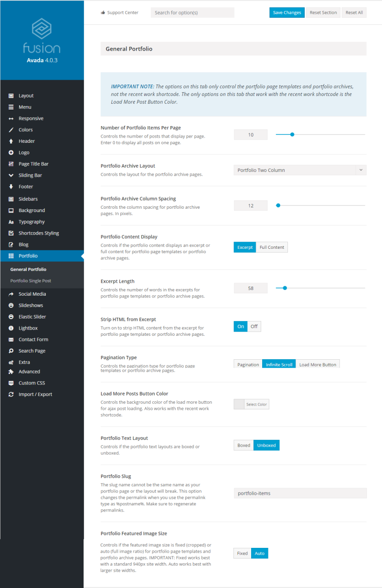Click the Save Changes button

[287, 12]
